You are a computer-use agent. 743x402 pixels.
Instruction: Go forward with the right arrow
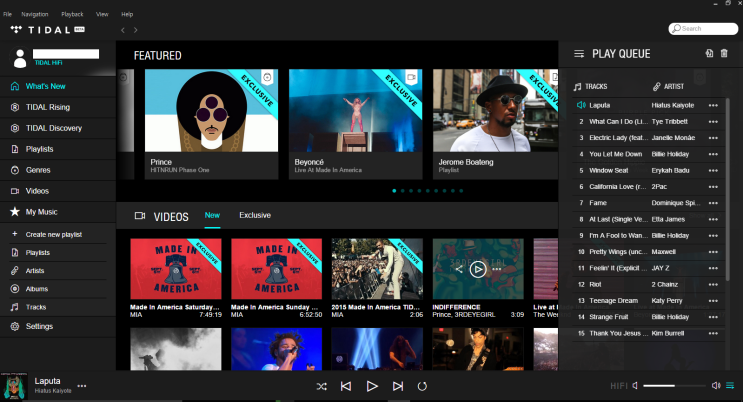pos(136,30)
